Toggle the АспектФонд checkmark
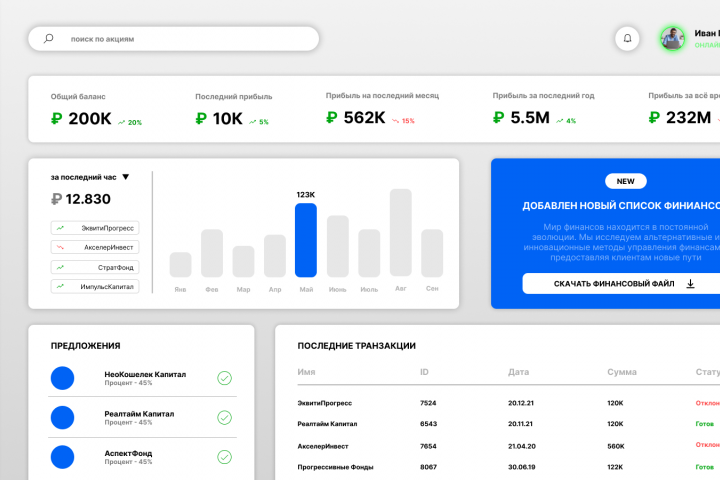The height and width of the screenshot is (480, 720). tap(225, 457)
